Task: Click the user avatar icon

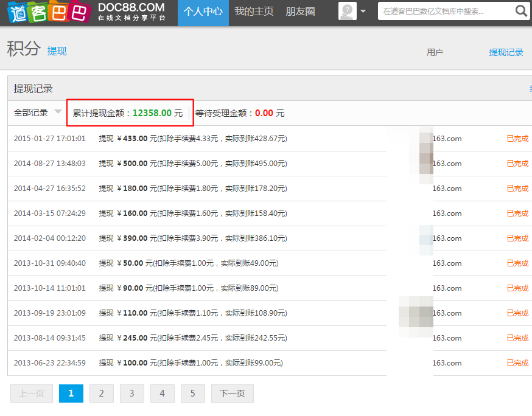Action: pyautogui.click(x=347, y=12)
